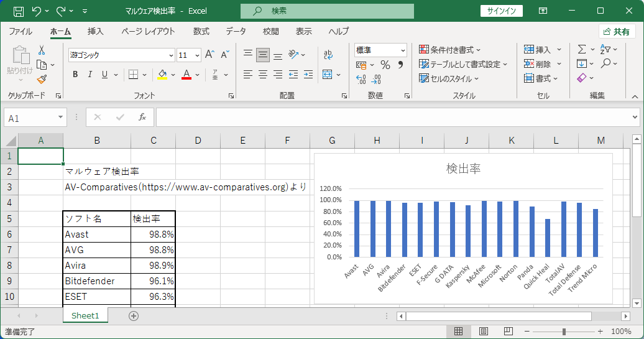
Task: Align text right
Action: [278, 75]
